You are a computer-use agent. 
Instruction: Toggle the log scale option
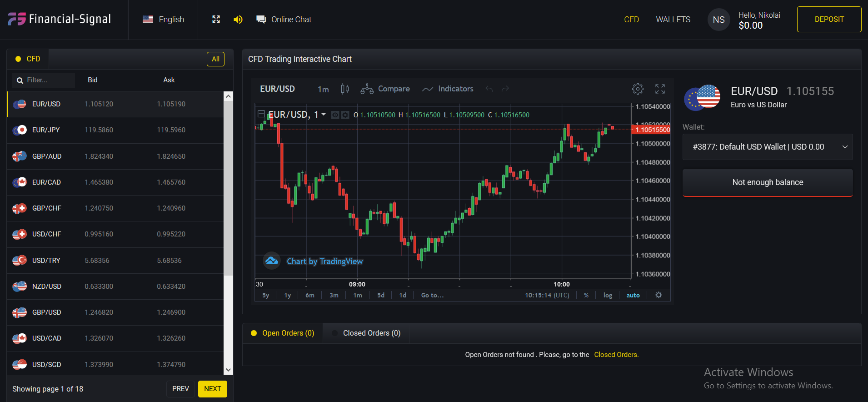pyautogui.click(x=608, y=295)
